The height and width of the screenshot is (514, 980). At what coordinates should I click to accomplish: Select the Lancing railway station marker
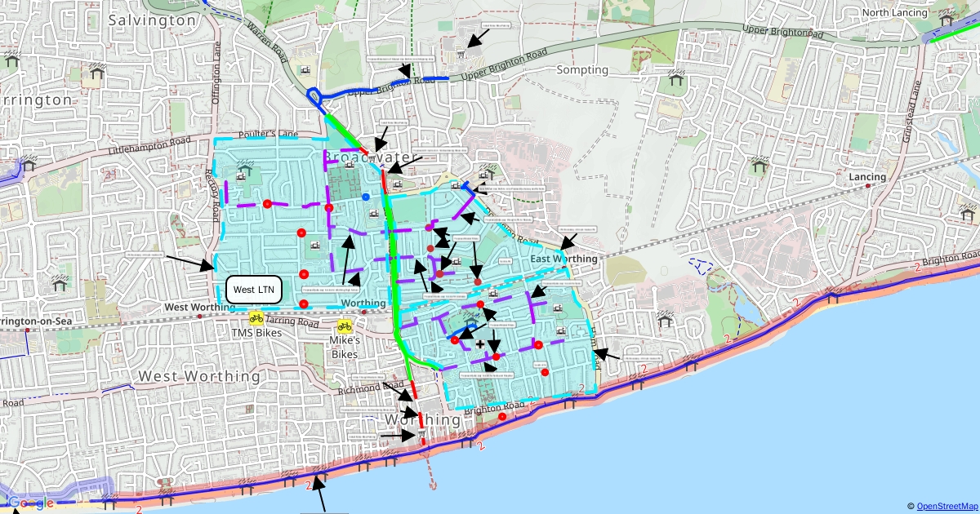868,186
